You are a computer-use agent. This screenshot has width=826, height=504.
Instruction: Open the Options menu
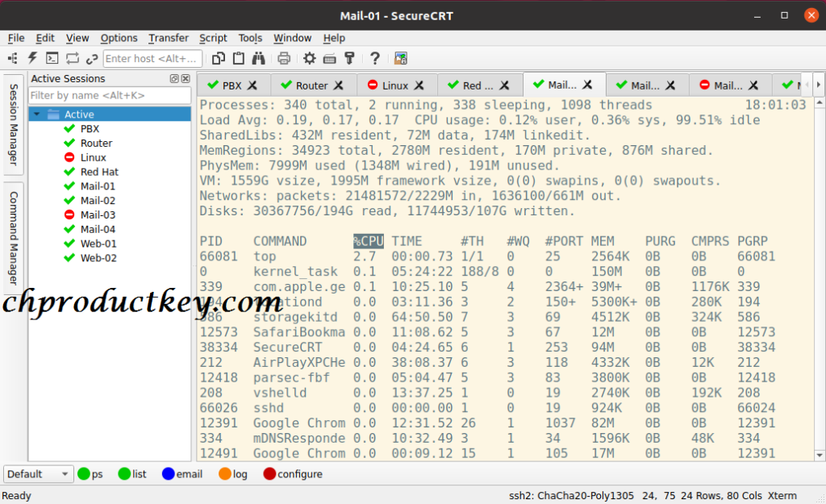click(119, 38)
